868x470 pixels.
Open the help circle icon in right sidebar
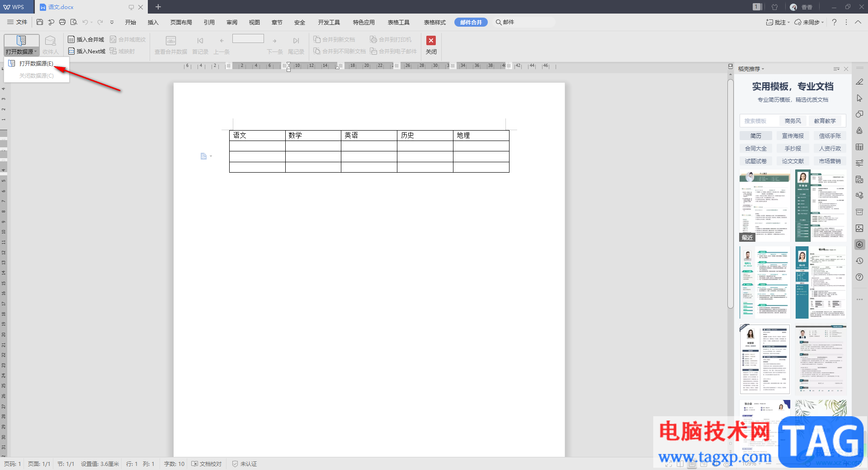tap(859, 277)
